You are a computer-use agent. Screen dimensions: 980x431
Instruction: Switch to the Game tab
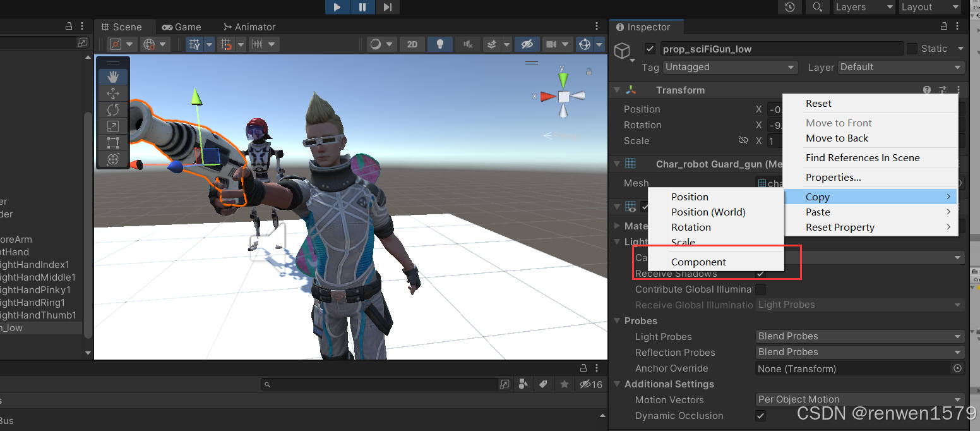coord(181,27)
